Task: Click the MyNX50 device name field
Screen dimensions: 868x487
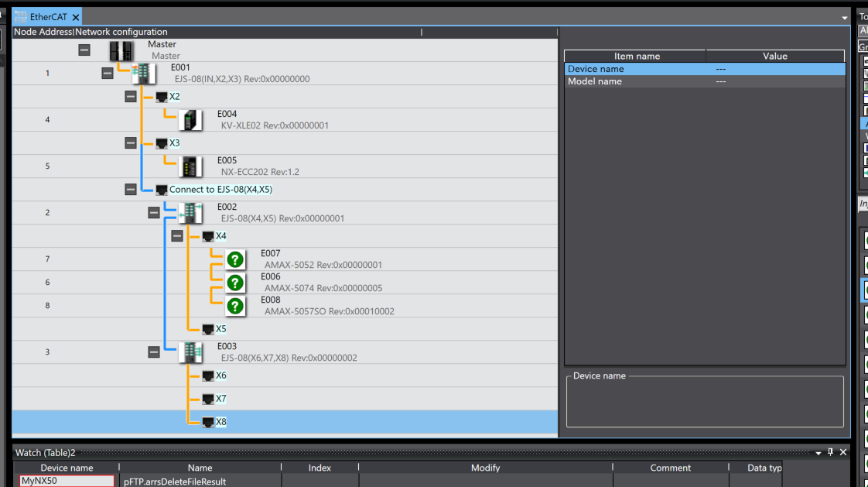Action: 67,481
